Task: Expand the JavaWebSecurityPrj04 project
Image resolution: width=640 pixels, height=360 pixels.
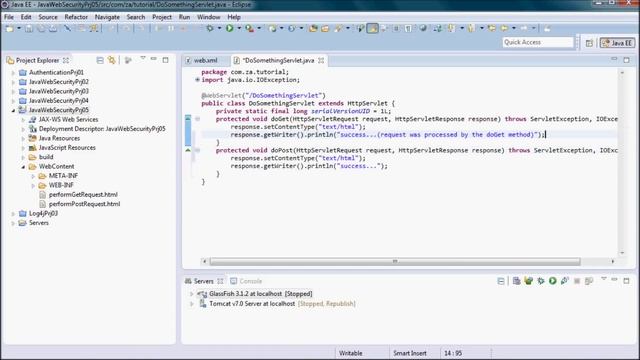Action: coord(13,101)
